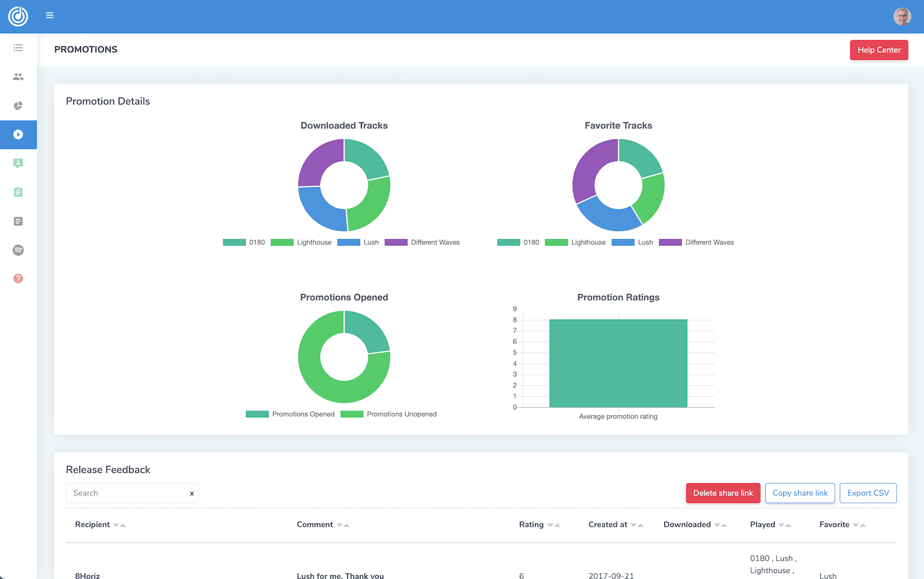Clear the search field with the x

pyautogui.click(x=192, y=494)
